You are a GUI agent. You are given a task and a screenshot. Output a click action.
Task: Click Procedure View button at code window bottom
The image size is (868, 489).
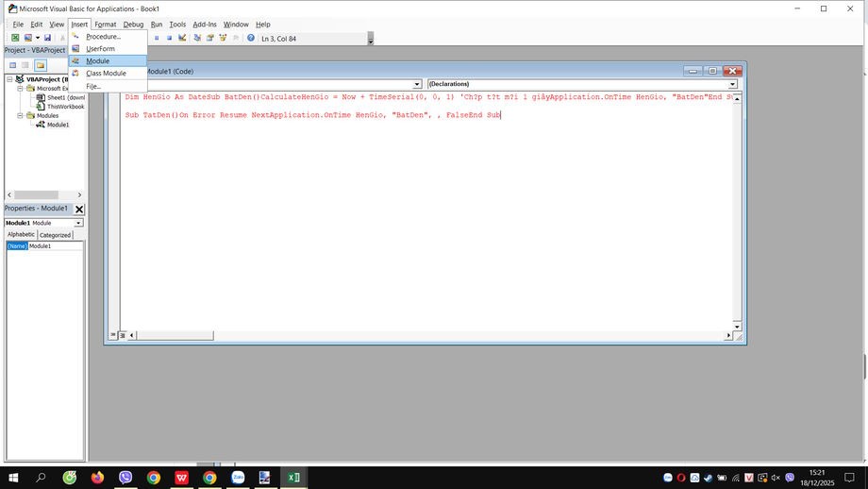pyautogui.click(x=113, y=335)
